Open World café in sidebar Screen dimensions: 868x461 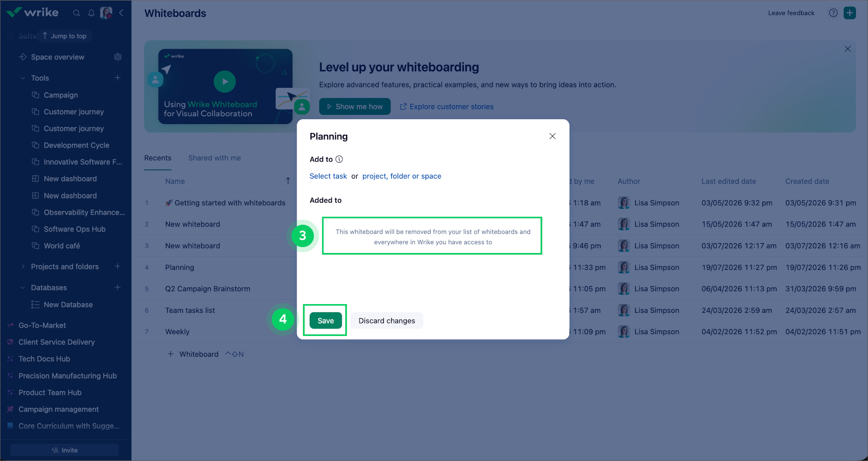pyautogui.click(x=62, y=246)
